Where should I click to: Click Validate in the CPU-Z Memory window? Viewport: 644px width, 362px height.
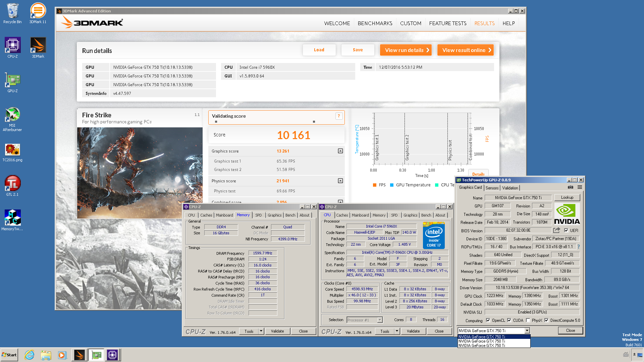[x=277, y=331]
